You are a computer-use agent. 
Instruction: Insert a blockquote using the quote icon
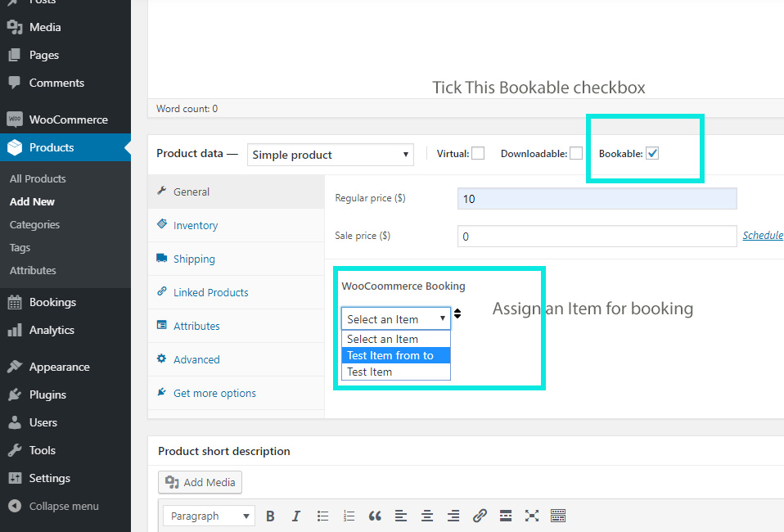point(375,516)
